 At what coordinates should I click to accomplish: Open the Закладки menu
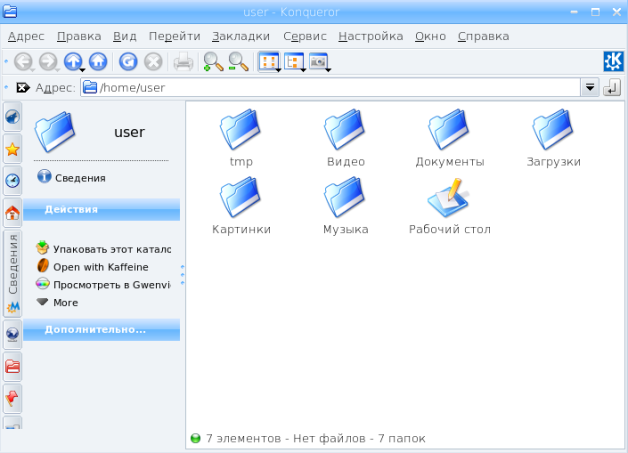pyautogui.click(x=241, y=36)
